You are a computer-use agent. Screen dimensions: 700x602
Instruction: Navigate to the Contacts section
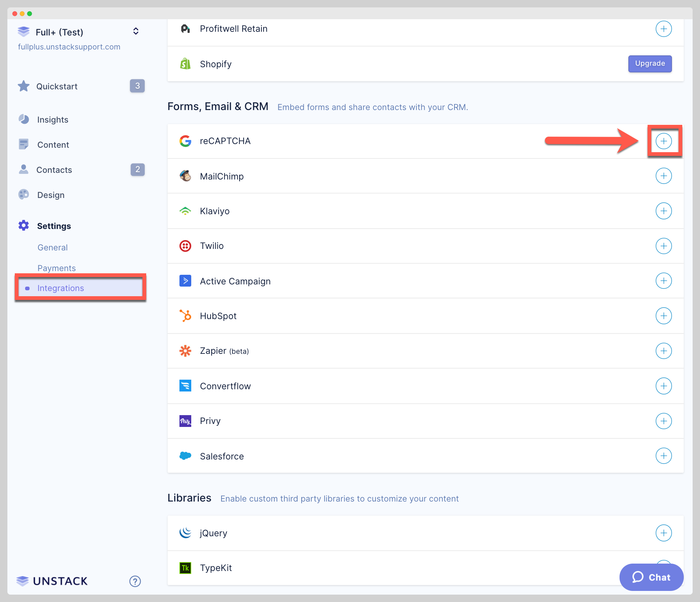[x=54, y=170]
